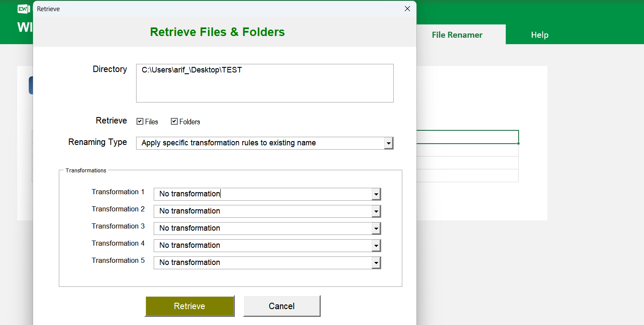
Task: Click the EW application logo icon
Action: point(24,9)
